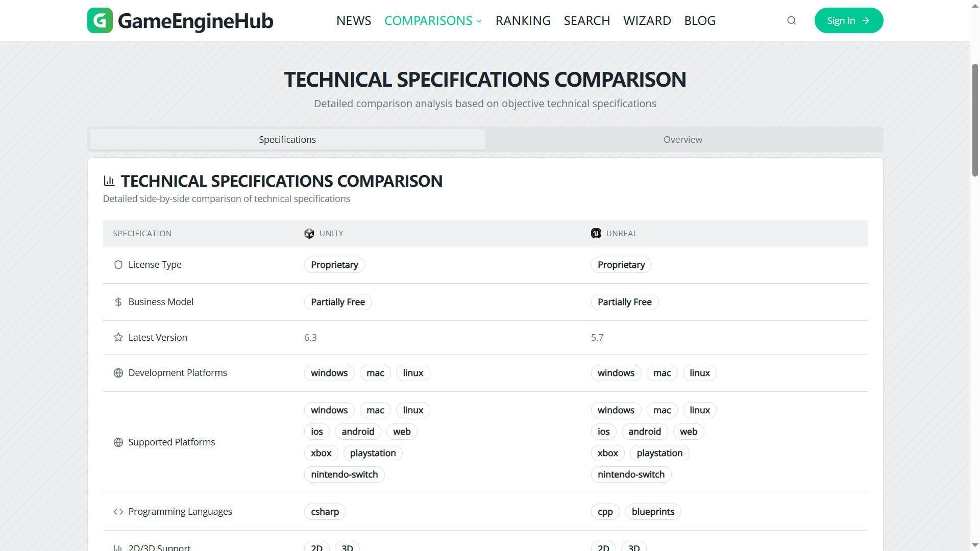Click the Sign In button
980x551 pixels.
click(x=848, y=20)
